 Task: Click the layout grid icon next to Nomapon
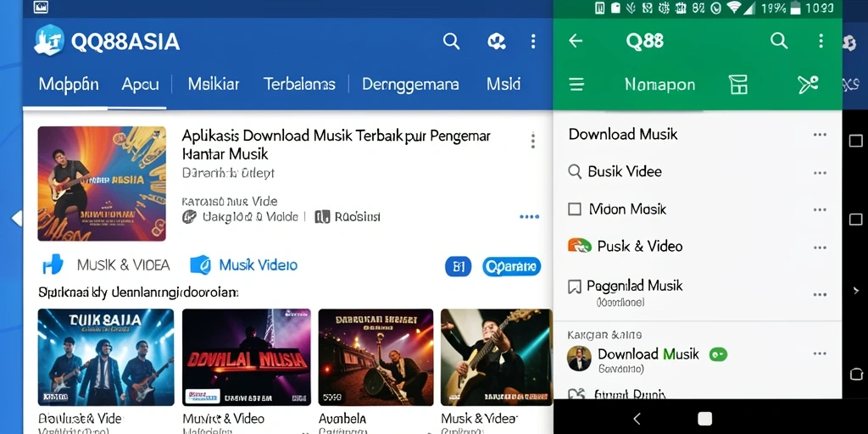738,85
